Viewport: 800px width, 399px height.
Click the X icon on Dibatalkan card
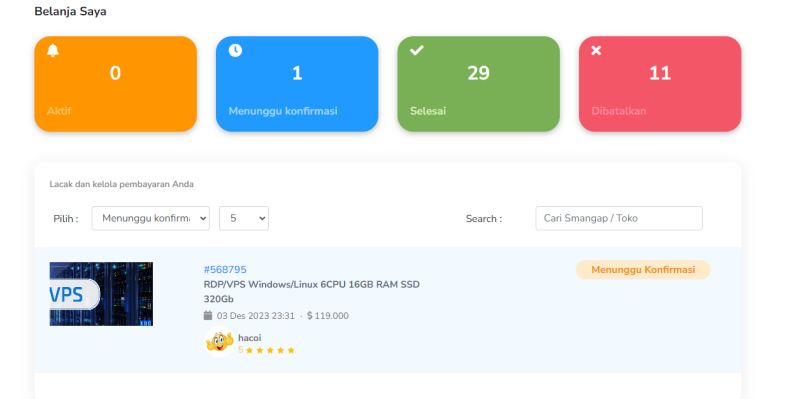(596, 50)
